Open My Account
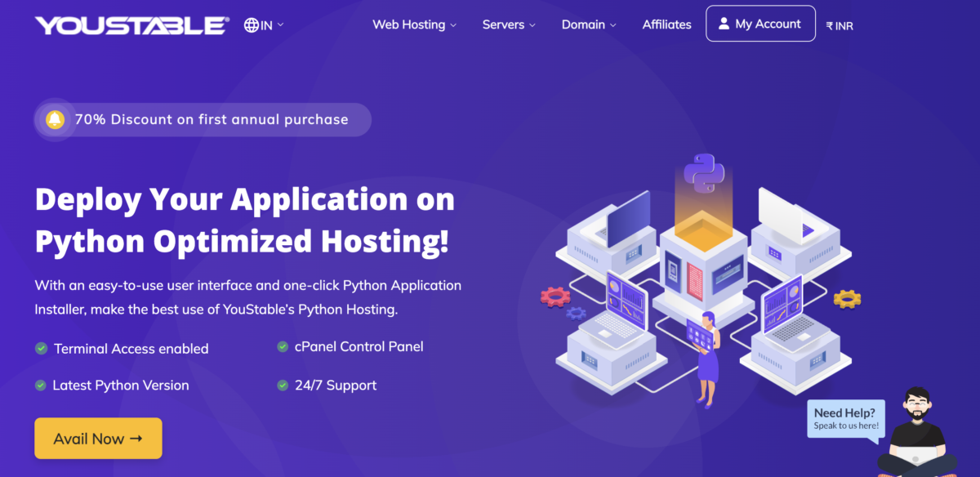 pyautogui.click(x=760, y=23)
